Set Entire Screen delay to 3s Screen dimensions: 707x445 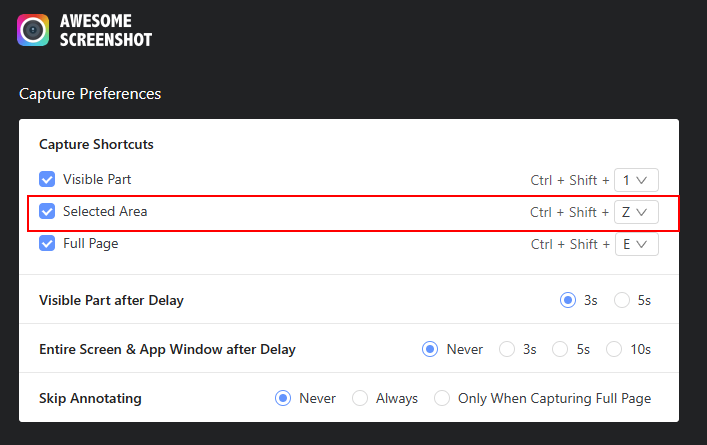pos(507,349)
